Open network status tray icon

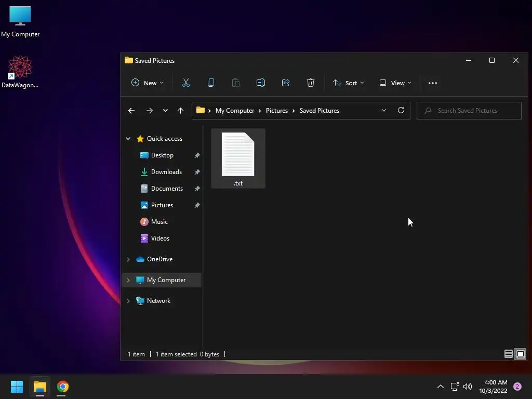click(455, 387)
